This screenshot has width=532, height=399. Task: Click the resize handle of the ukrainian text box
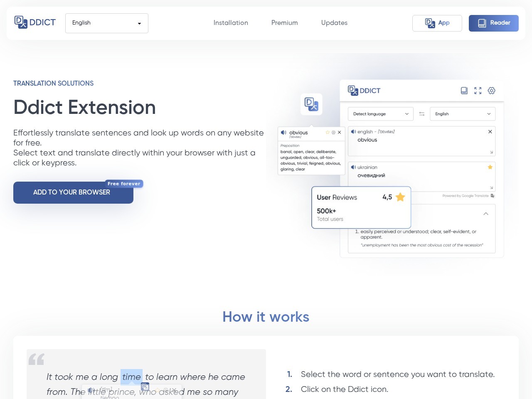coord(491,188)
